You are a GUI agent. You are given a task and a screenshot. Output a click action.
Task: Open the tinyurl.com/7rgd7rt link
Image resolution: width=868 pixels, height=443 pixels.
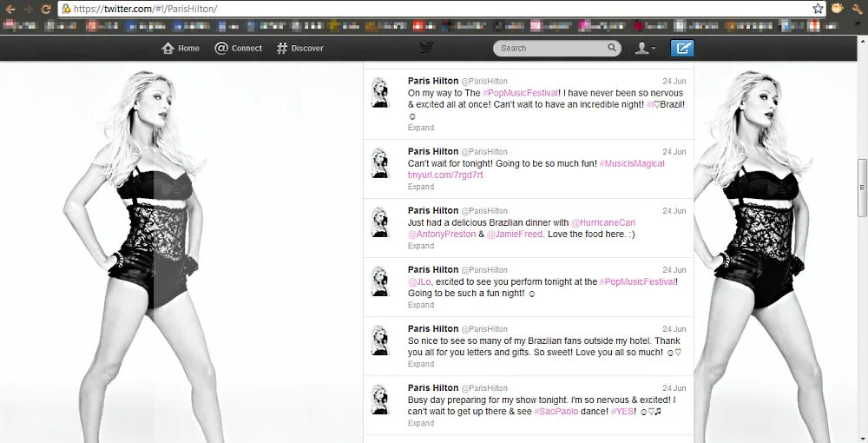[x=445, y=175]
